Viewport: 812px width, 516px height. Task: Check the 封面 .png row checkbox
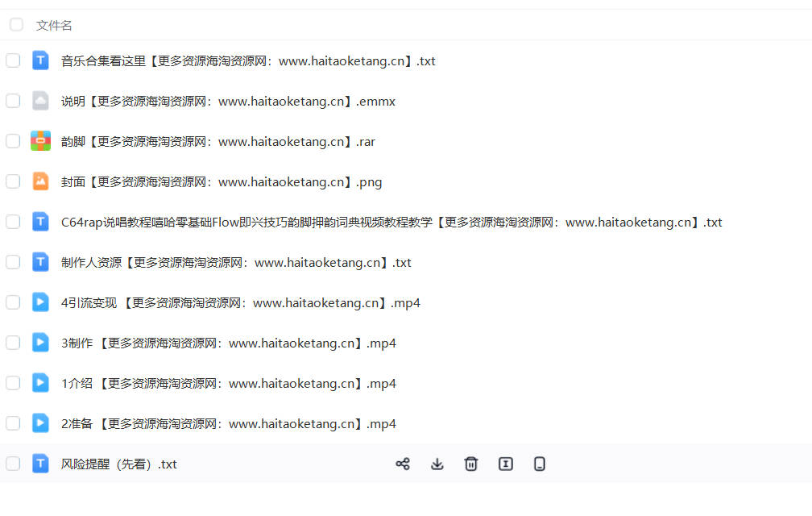click(x=13, y=181)
